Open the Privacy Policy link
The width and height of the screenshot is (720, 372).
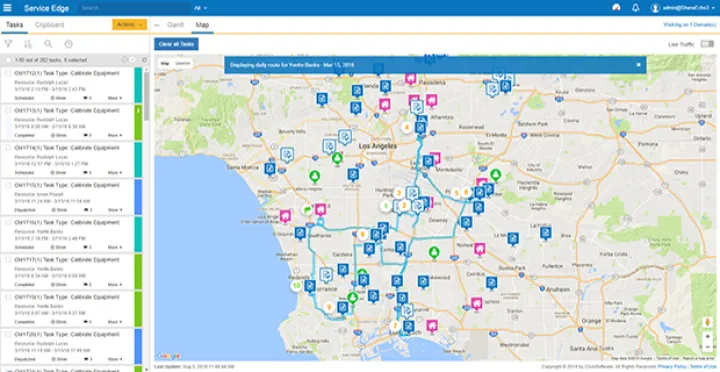coord(672,366)
